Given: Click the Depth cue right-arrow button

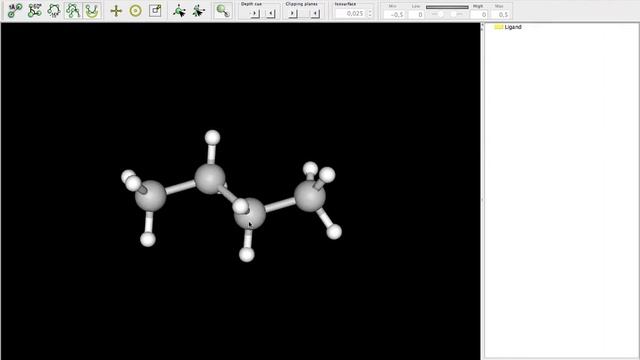Looking at the screenshot, I should pyautogui.click(x=255, y=14).
